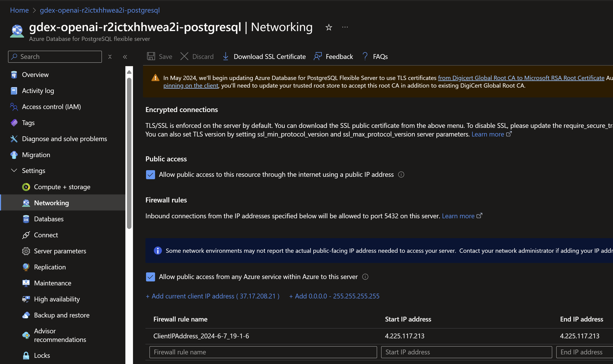
Task: Click info icon beside Azure service access option
Action: 365,277
